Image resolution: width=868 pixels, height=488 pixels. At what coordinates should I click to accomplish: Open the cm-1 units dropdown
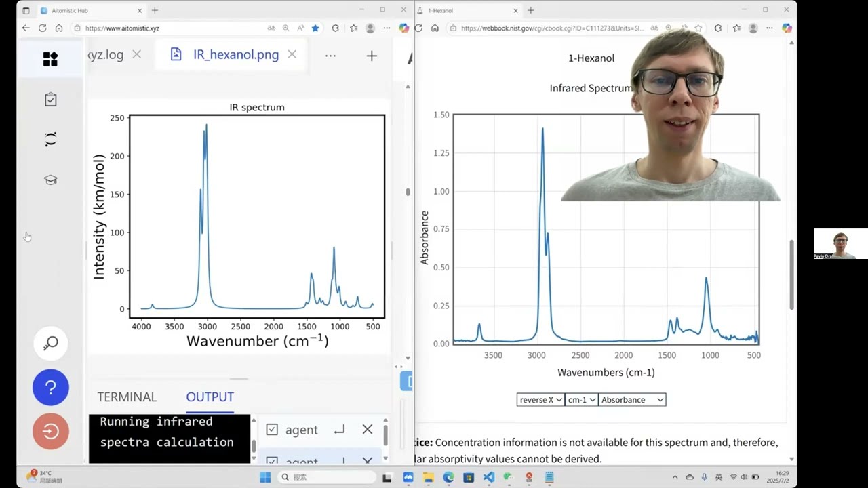(x=581, y=400)
